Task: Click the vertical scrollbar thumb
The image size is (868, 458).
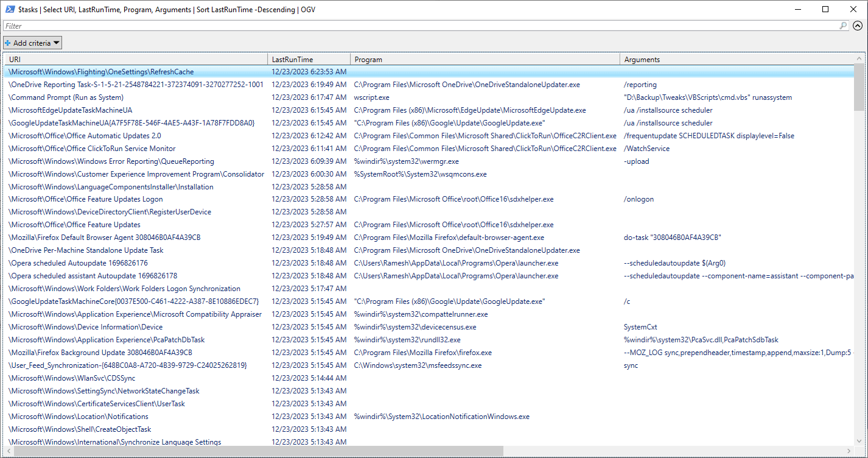Action: tap(859, 86)
